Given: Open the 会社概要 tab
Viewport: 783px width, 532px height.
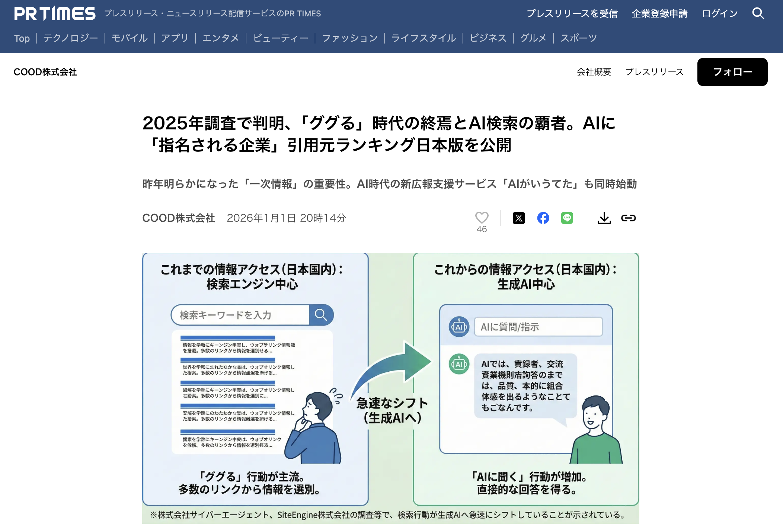Looking at the screenshot, I should (x=594, y=72).
